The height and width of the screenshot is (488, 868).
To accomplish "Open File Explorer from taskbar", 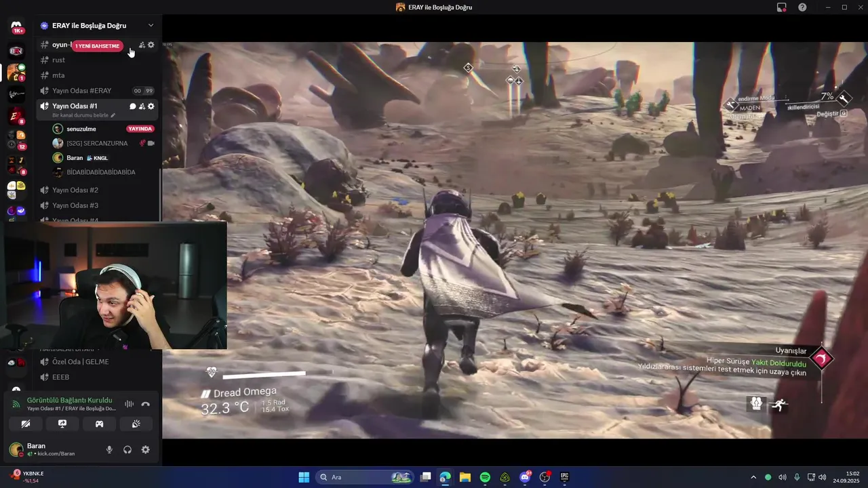I will click(x=465, y=477).
